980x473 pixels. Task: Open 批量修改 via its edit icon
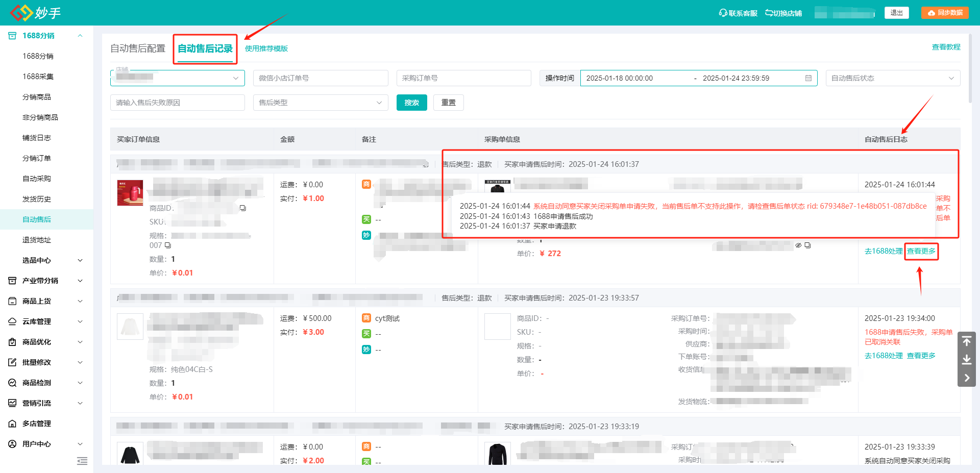pos(12,362)
